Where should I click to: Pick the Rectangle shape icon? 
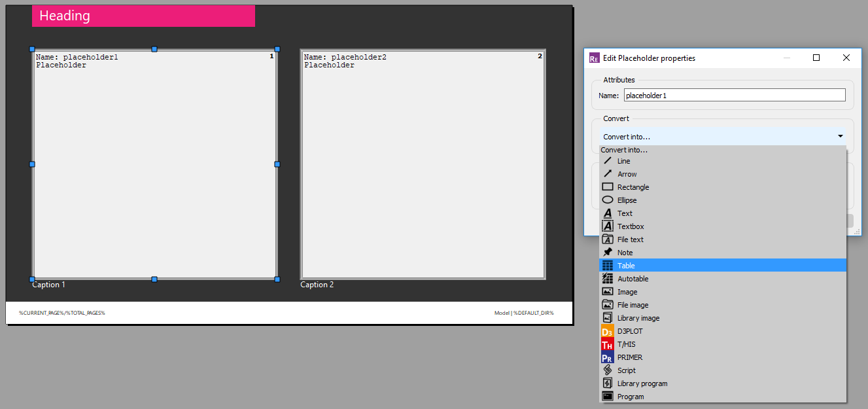click(608, 187)
